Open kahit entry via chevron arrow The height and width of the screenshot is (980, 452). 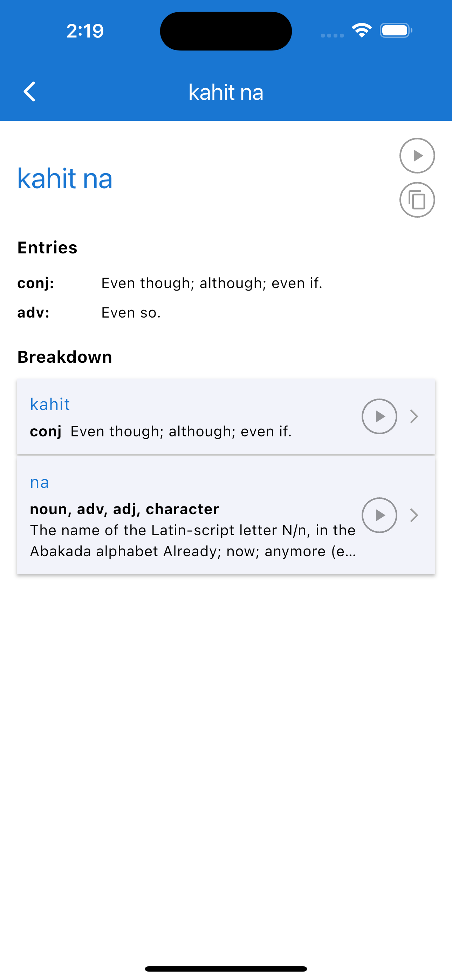click(x=414, y=416)
